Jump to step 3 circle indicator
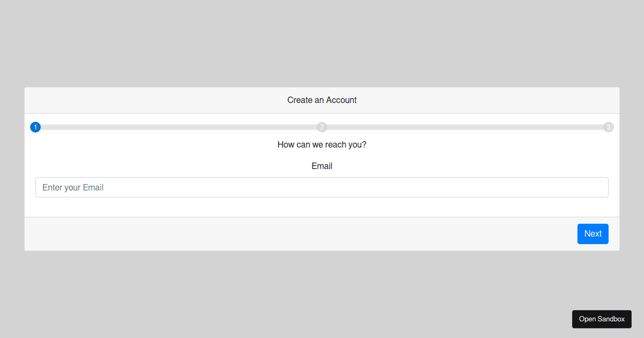Viewport: 644px width, 338px height. 608,127
